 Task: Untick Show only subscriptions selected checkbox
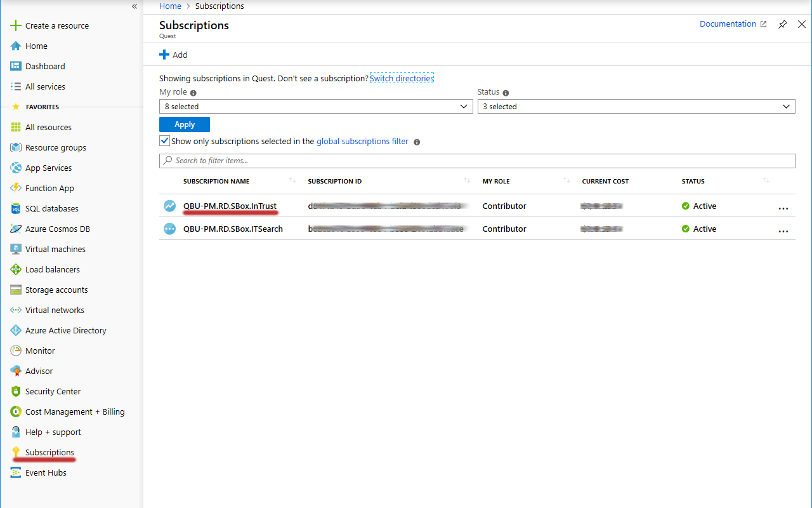coord(165,141)
